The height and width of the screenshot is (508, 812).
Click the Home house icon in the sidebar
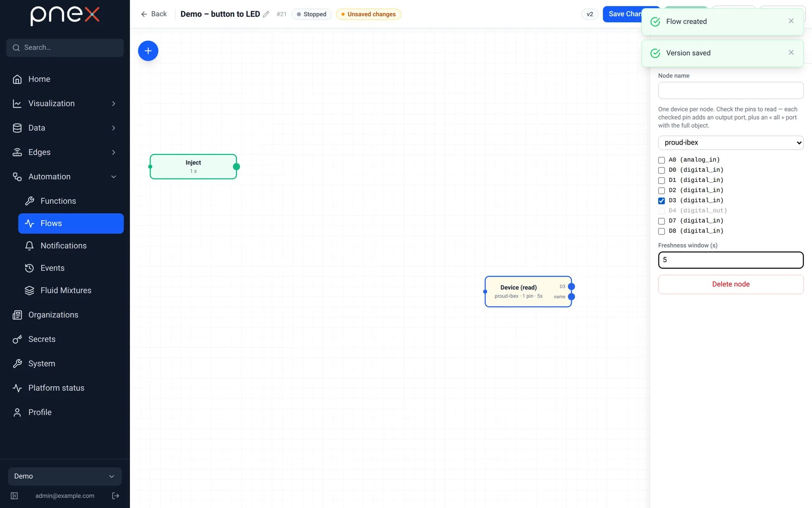[x=17, y=79]
